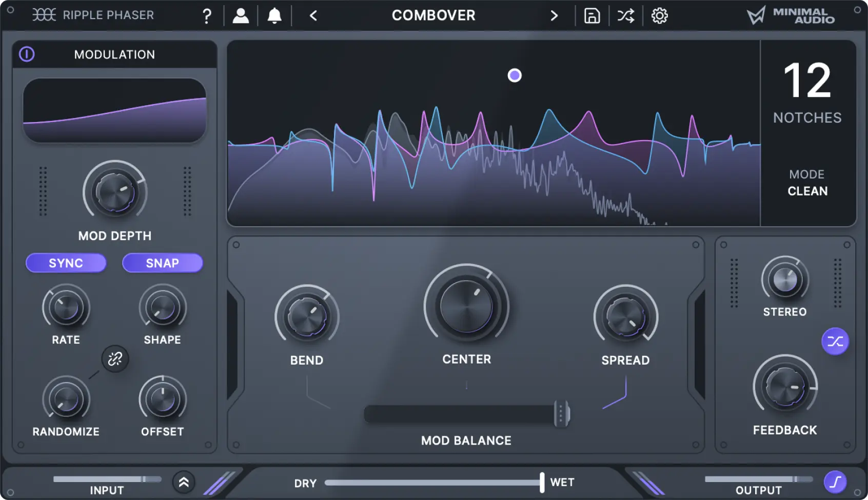This screenshot has height=500, width=868.
Task: Click the link icon between Rate and Randomize
Action: point(114,359)
